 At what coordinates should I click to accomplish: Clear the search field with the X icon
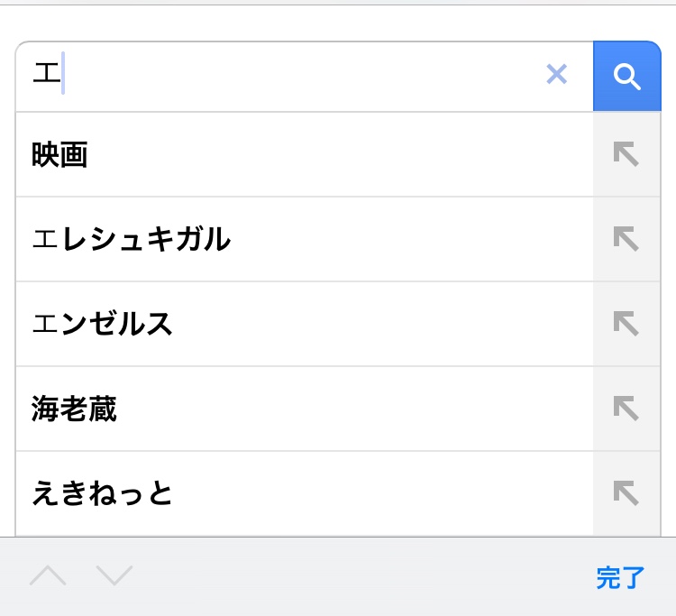557,75
